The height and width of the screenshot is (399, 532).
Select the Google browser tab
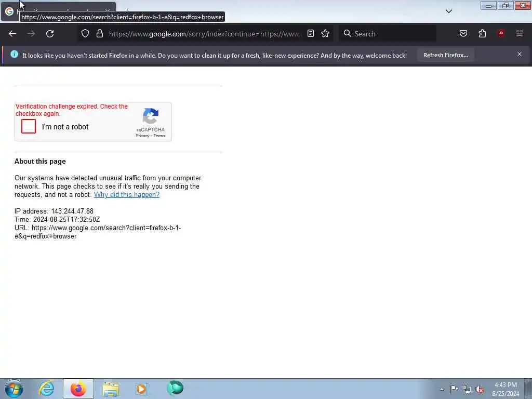coord(58,11)
